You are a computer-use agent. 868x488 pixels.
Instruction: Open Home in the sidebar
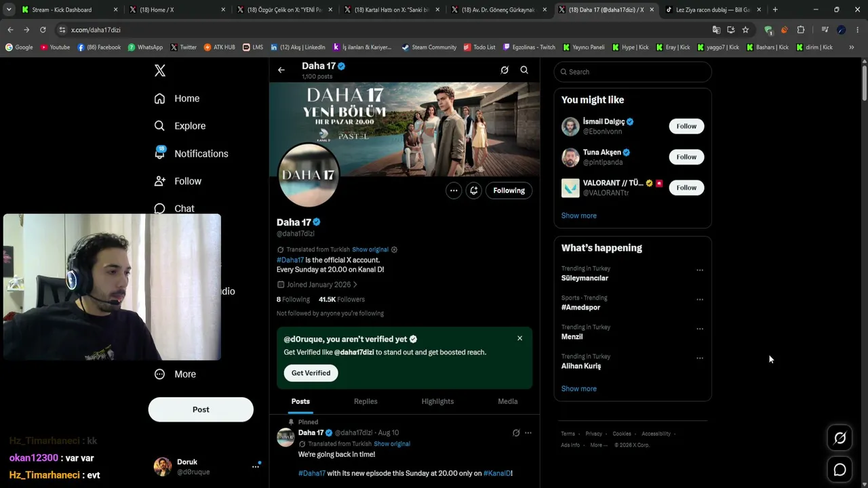pyautogui.click(x=176, y=98)
